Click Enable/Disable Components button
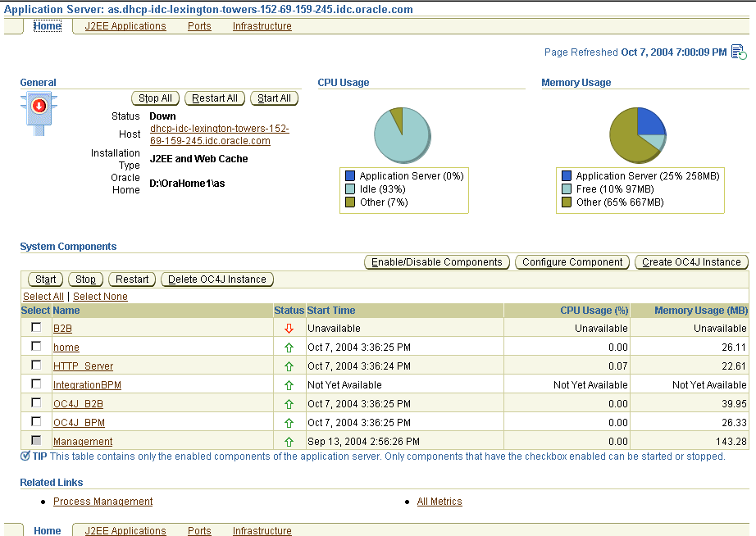 pyautogui.click(x=437, y=262)
